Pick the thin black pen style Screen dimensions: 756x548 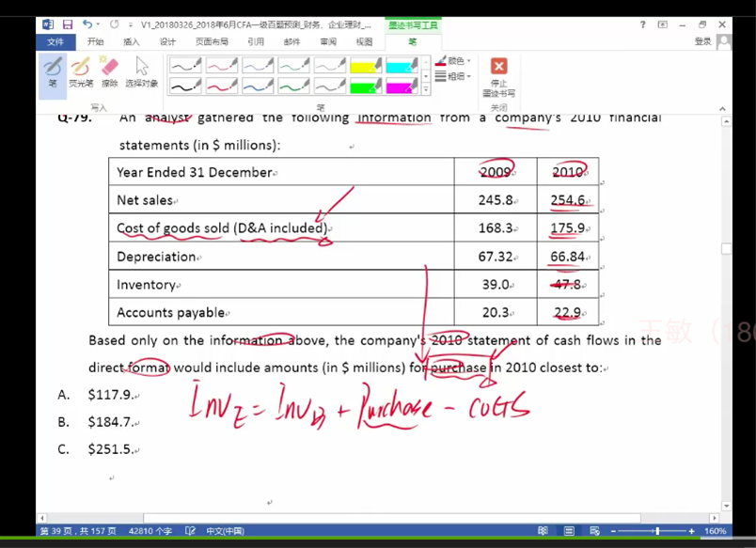(x=185, y=65)
